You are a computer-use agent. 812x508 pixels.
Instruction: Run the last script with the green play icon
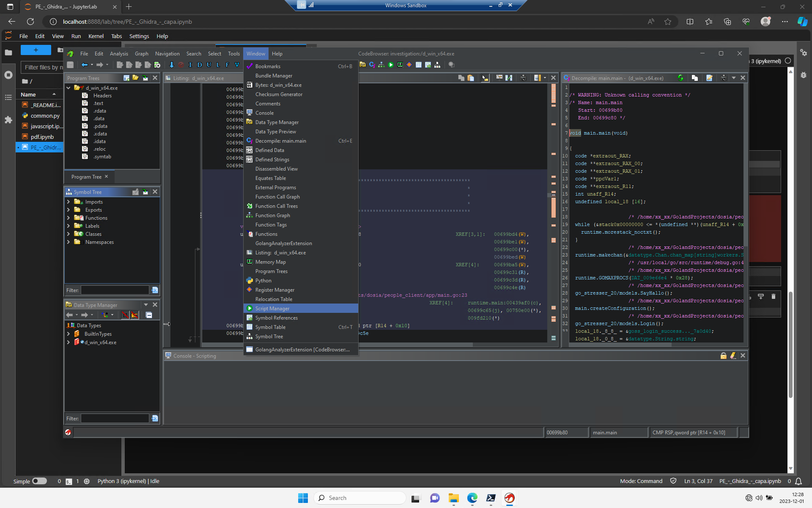tap(390, 64)
